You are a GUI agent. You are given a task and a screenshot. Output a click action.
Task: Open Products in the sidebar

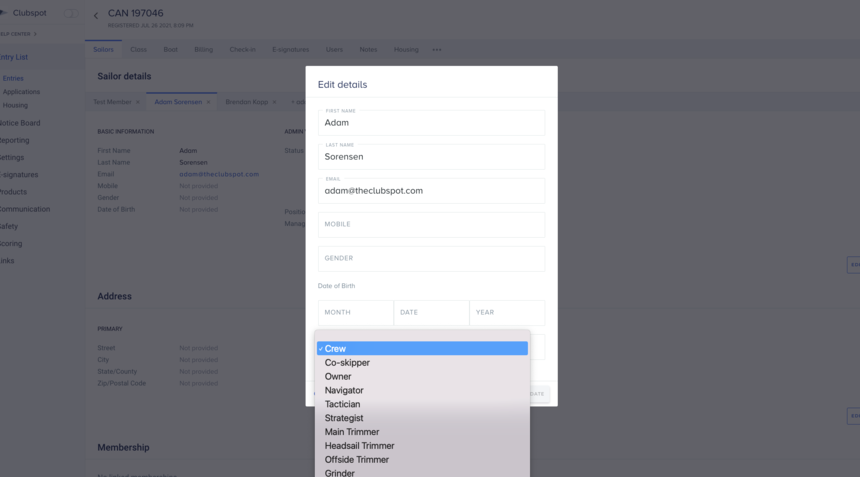(13, 192)
